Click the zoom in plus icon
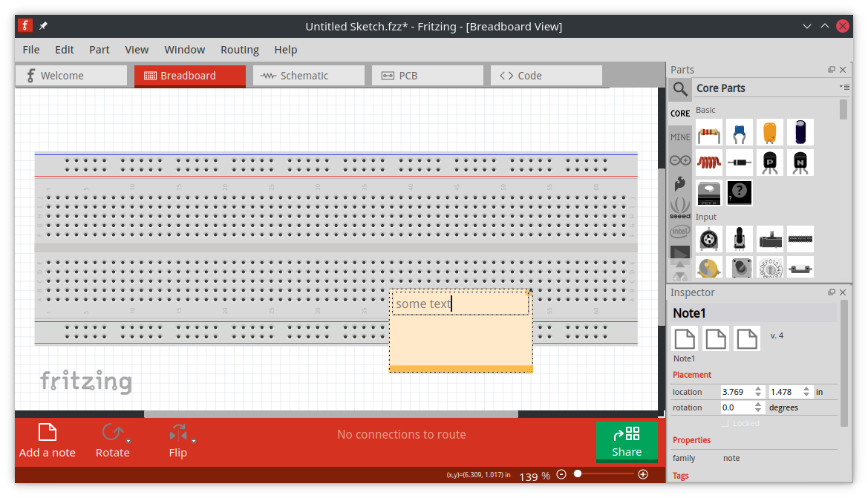 (x=643, y=474)
